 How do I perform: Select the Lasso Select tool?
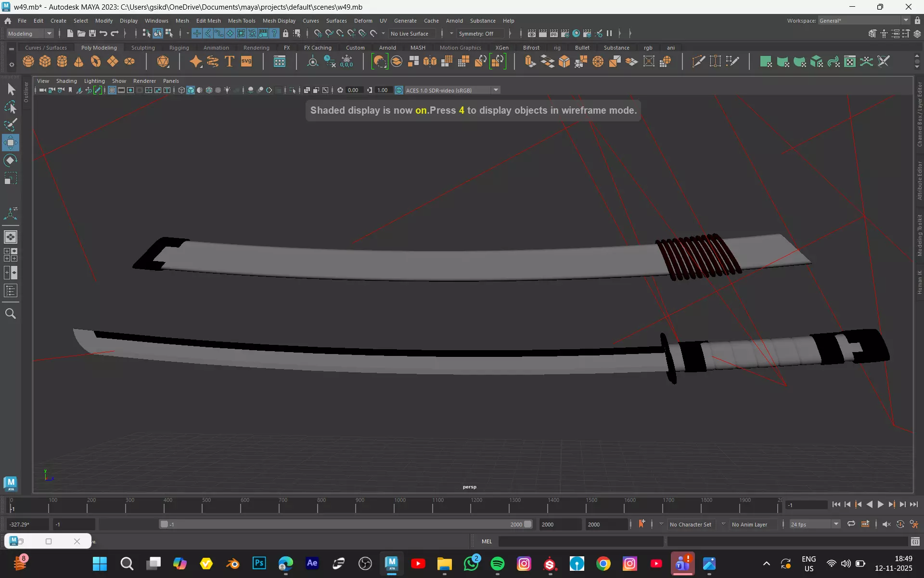tap(11, 107)
